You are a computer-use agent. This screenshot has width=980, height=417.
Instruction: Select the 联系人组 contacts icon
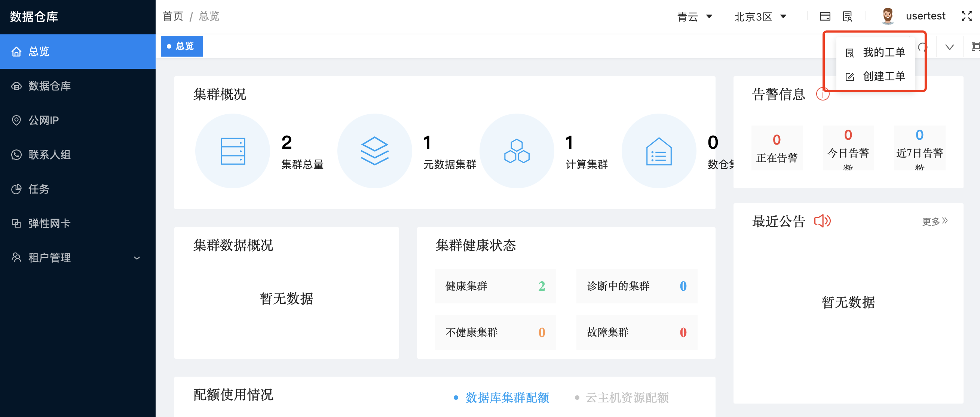point(16,155)
